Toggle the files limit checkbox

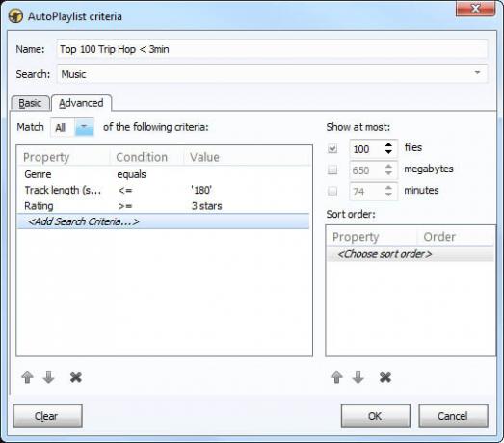(332, 148)
